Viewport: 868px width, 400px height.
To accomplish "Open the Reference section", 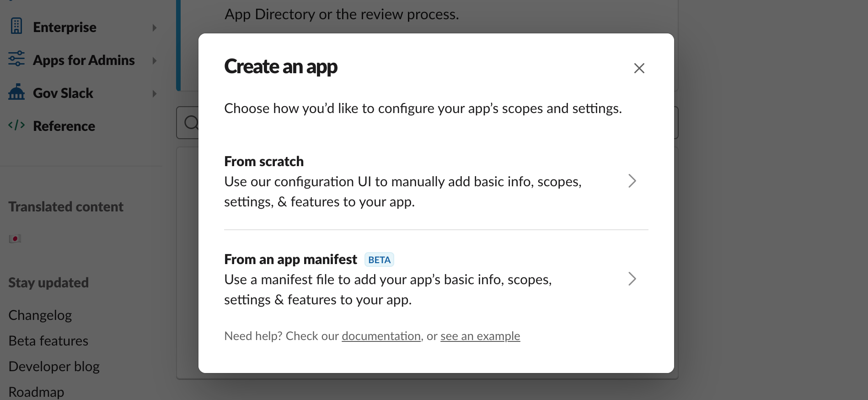I will pyautogui.click(x=64, y=126).
